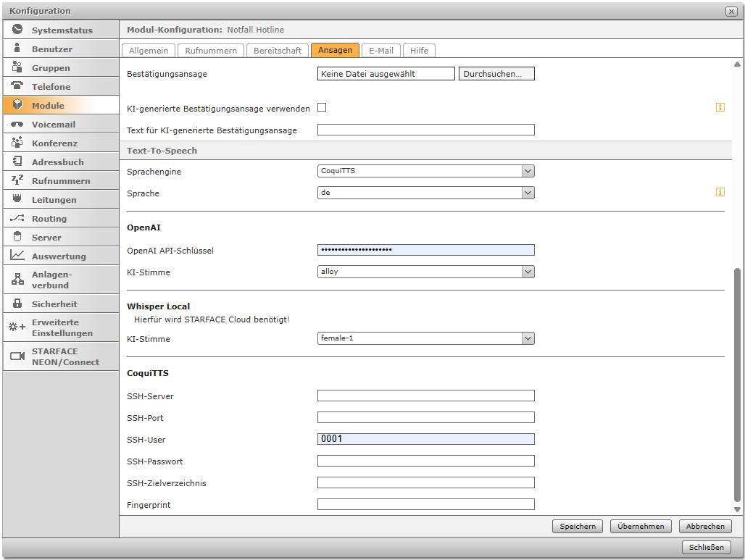The image size is (745, 560).
Task: Open Sicherheit via the padlock icon
Action: [x=17, y=304]
